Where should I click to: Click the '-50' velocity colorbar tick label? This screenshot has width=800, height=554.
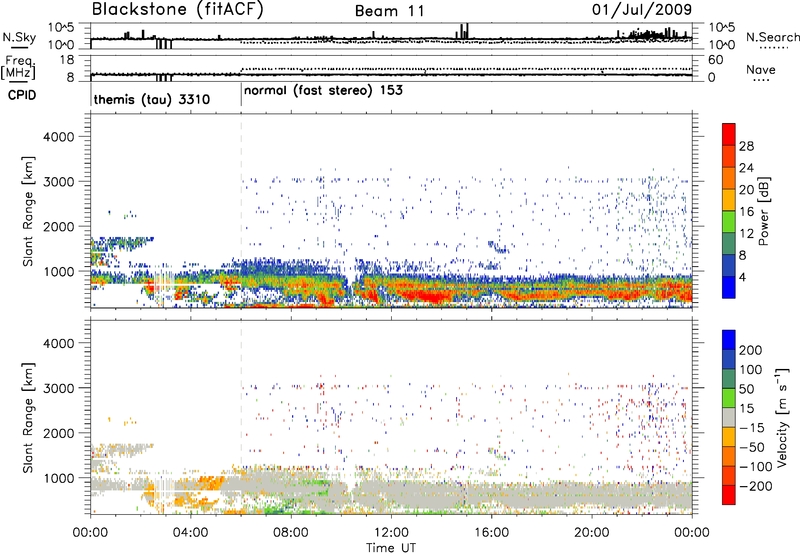pos(754,447)
